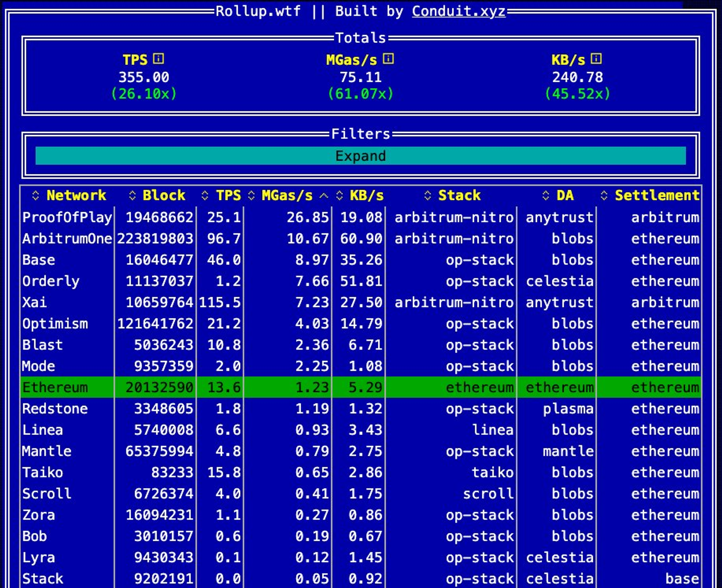Click the Rollup.wtf title text
Screen dimensions: 722x588
(258, 11)
